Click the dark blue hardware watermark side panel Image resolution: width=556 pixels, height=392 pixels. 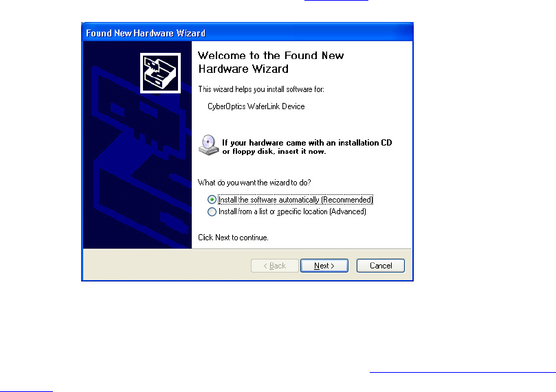click(x=137, y=145)
